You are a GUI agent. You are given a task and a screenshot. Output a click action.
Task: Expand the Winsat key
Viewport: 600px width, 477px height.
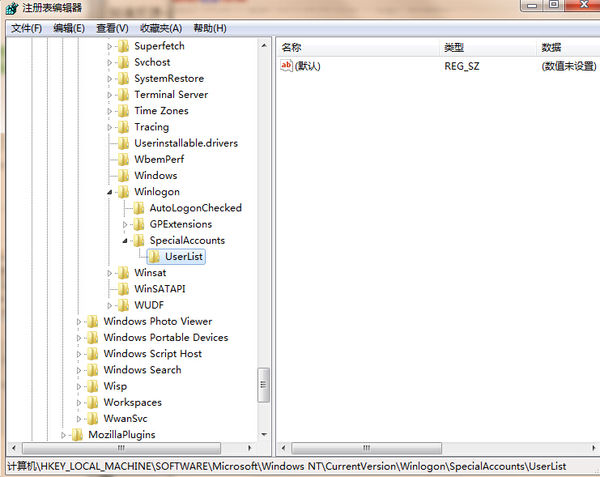pos(109,273)
